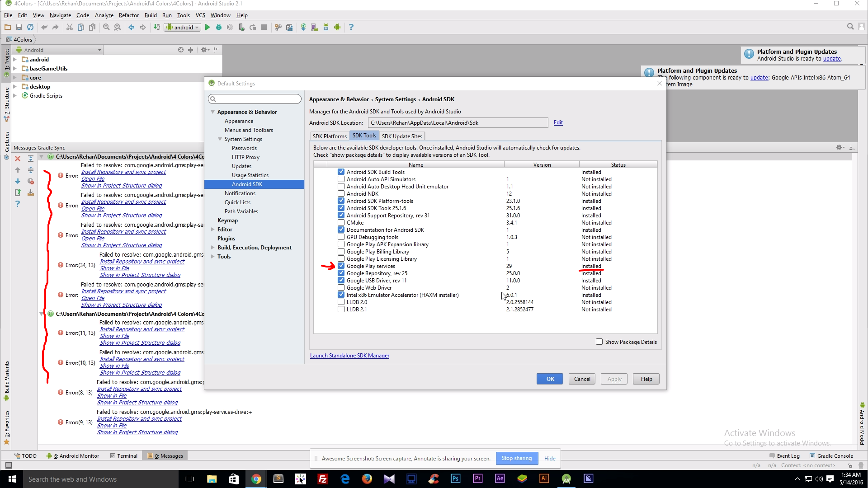Image resolution: width=868 pixels, height=488 pixels.
Task: Click the Debug app bug icon
Action: pyautogui.click(x=219, y=27)
